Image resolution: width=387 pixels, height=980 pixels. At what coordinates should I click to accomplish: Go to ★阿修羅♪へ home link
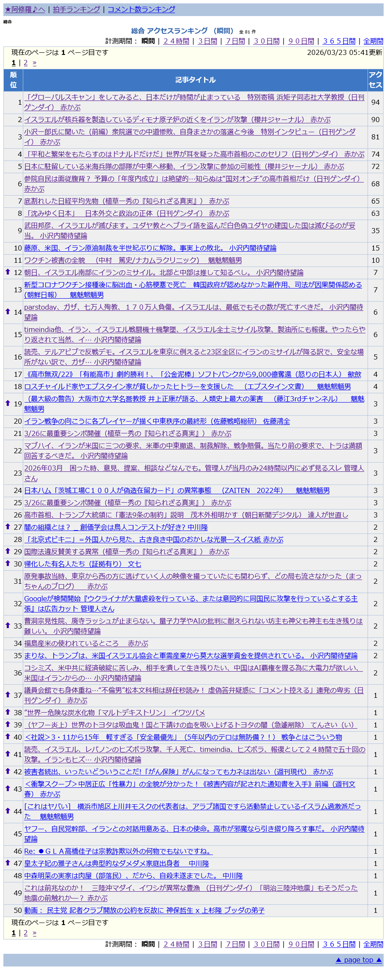point(25,9)
